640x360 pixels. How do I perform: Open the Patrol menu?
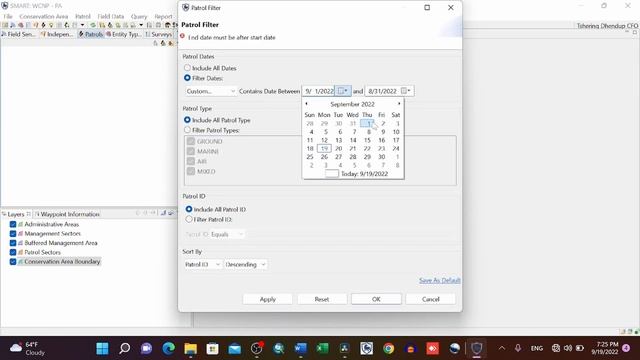[83, 16]
